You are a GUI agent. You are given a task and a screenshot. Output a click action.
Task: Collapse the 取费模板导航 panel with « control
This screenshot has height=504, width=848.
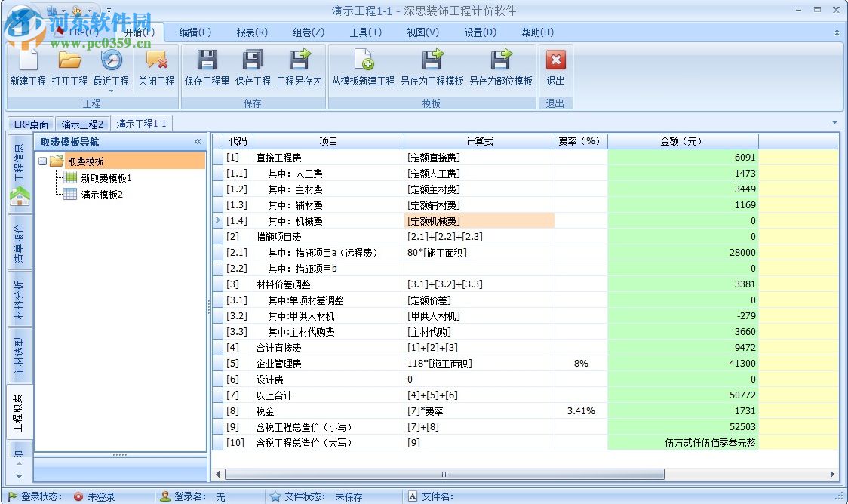tap(198, 141)
